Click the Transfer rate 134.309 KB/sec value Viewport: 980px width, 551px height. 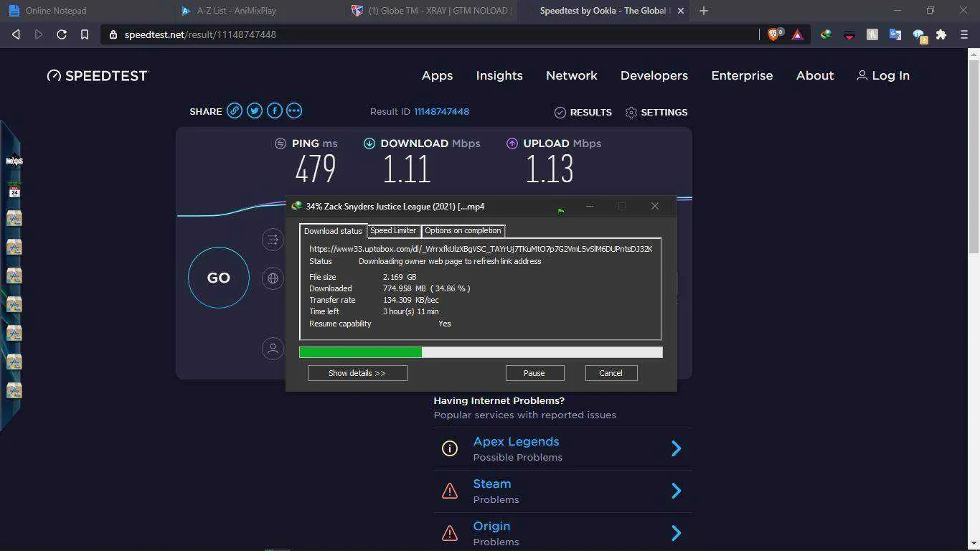410,300
